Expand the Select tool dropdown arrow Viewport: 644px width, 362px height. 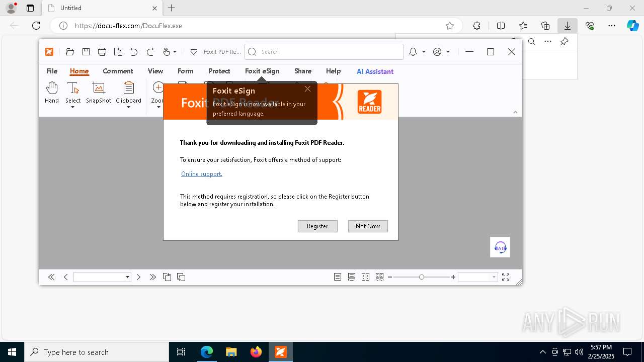pos(73,107)
